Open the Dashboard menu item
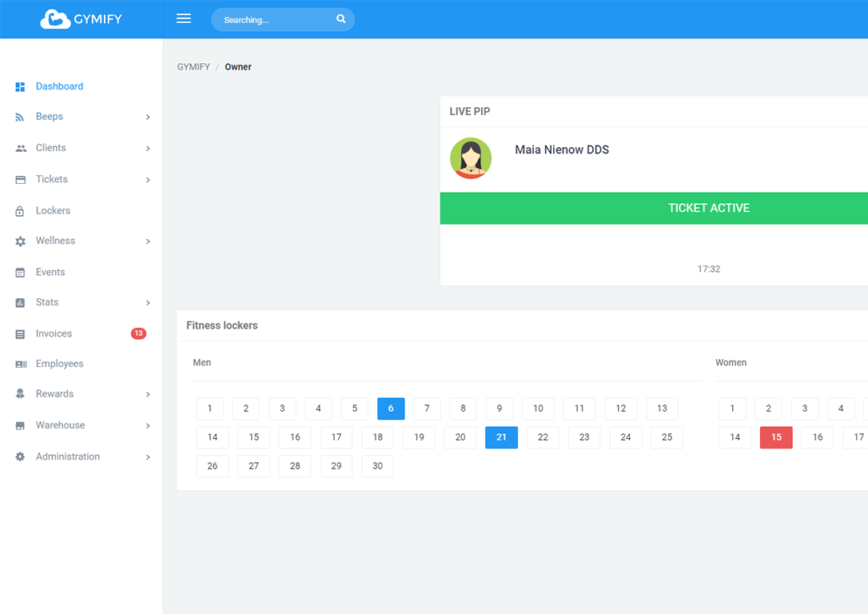 [82, 86]
